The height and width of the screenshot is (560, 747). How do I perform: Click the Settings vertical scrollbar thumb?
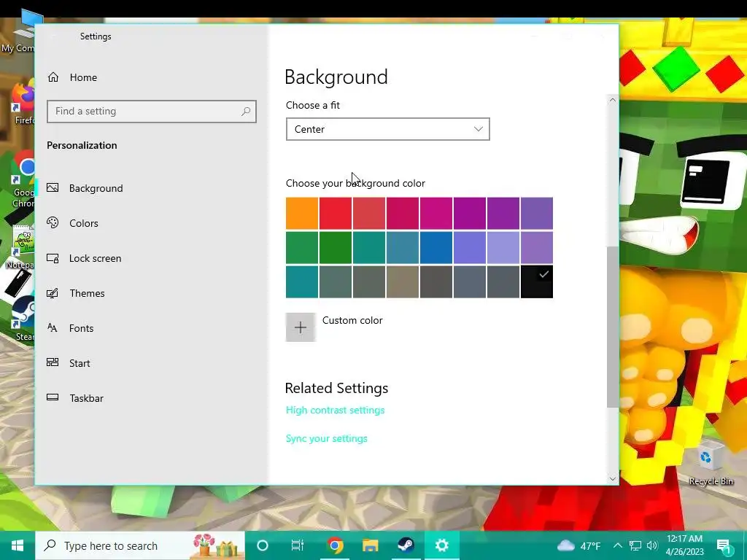[x=613, y=327]
